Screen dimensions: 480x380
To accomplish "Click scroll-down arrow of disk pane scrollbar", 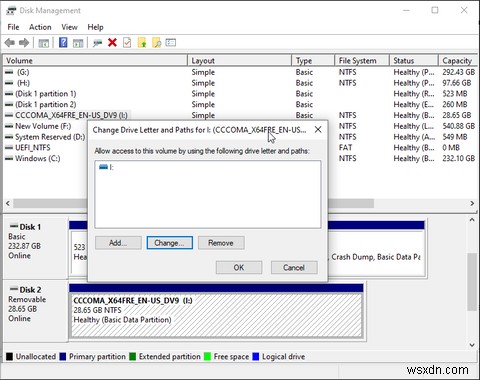I will (x=472, y=345).
